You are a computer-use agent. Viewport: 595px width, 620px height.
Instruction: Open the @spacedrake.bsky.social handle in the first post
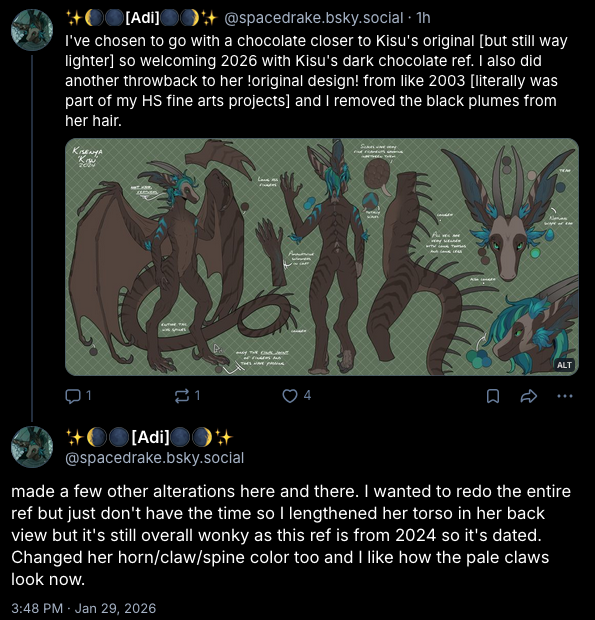click(314, 18)
